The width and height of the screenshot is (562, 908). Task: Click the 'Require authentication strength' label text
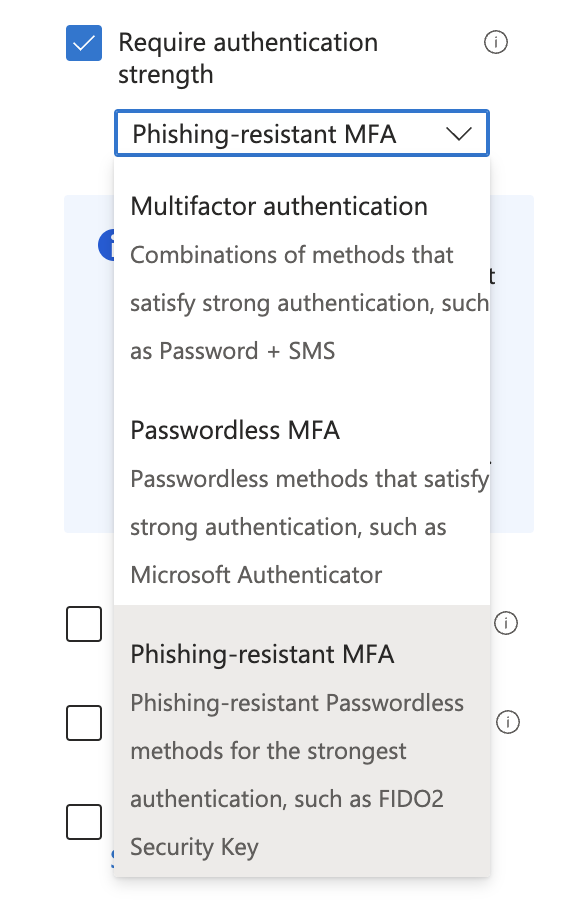click(248, 58)
